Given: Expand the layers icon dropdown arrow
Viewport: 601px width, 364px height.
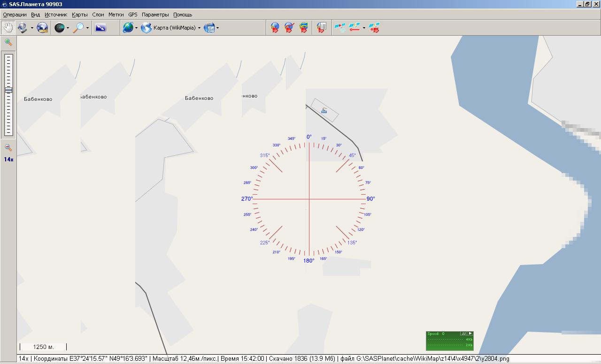Looking at the screenshot, I should pos(217,28).
